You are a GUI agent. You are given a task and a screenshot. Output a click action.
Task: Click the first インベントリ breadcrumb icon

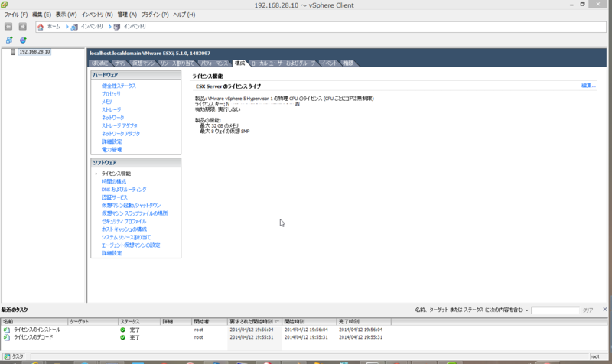click(x=74, y=27)
